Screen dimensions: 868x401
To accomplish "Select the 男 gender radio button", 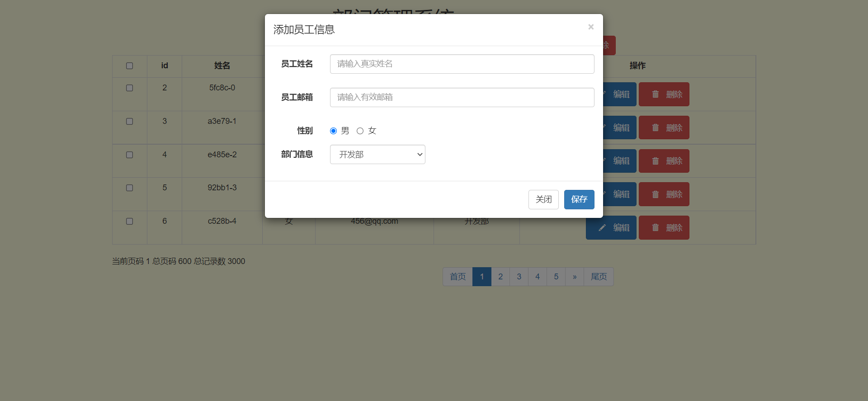I will 333,131.
